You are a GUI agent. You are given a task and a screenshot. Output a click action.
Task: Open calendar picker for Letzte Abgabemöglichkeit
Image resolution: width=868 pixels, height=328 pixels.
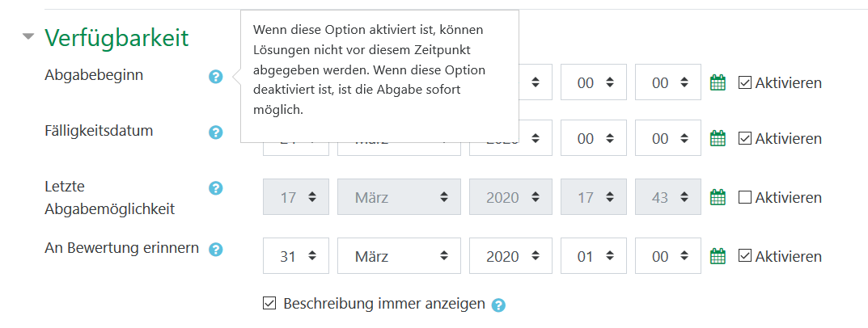(x=718, y=197)
